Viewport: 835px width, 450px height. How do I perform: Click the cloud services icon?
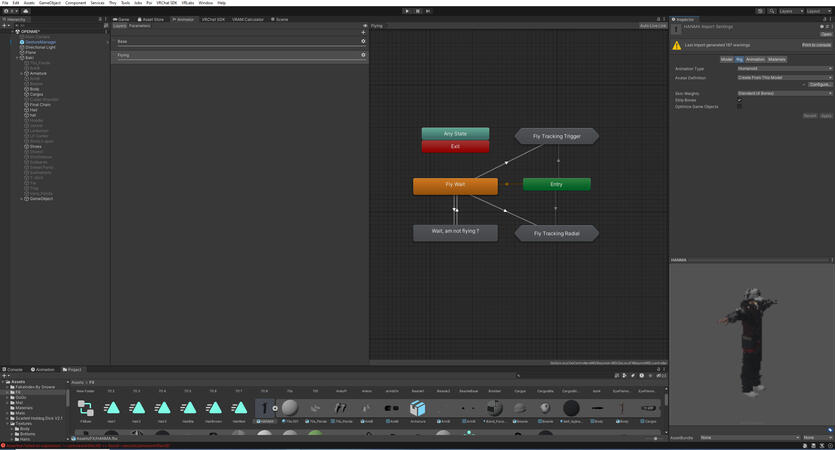[x=26, y=11]
